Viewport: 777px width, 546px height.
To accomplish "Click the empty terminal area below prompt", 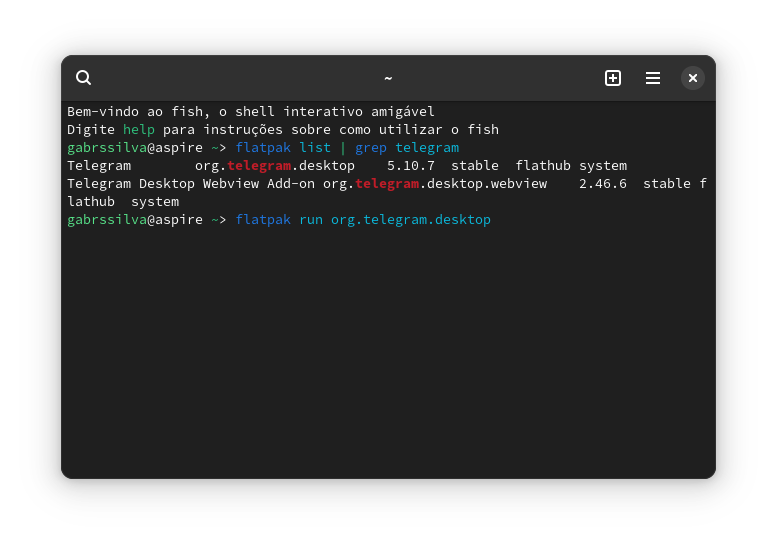I will tap(388, 350).
